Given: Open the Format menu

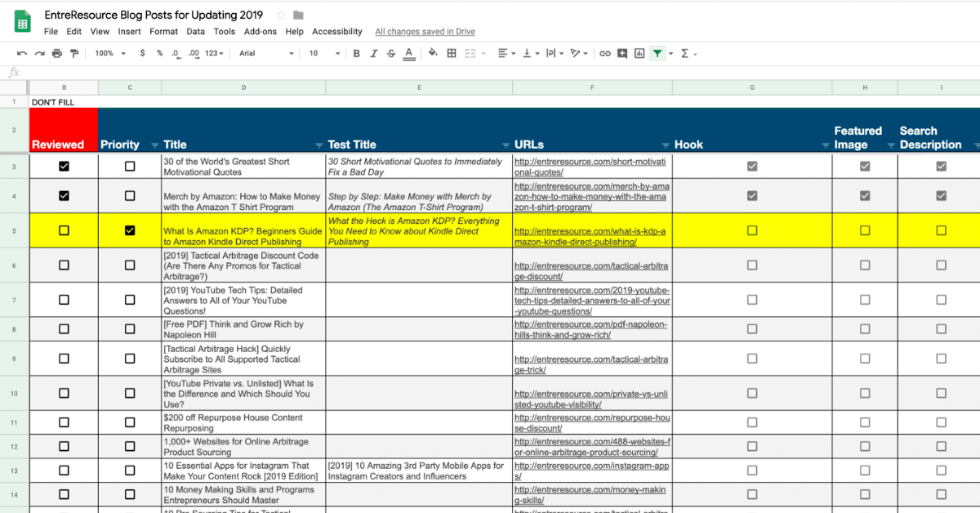Looking at the screenshot, I should point(163,31).
